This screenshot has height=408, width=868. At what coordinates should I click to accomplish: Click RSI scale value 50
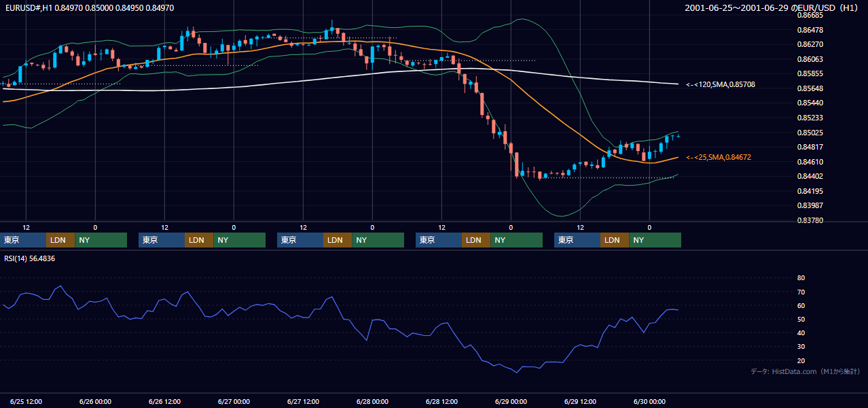click(801, 319)
